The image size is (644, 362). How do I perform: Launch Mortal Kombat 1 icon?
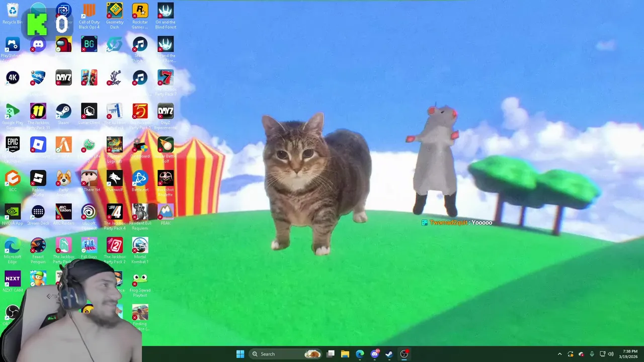pyautogui.click(x=140, y=250)
